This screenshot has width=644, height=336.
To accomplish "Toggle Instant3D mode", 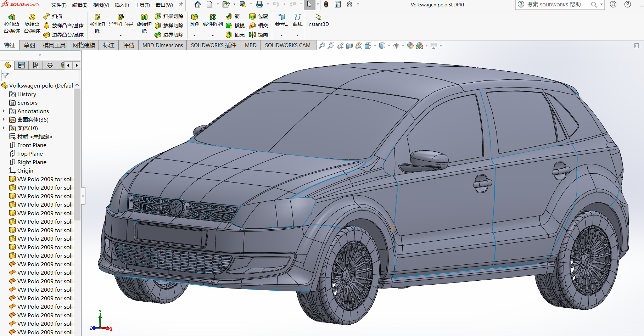I will 318,21.
